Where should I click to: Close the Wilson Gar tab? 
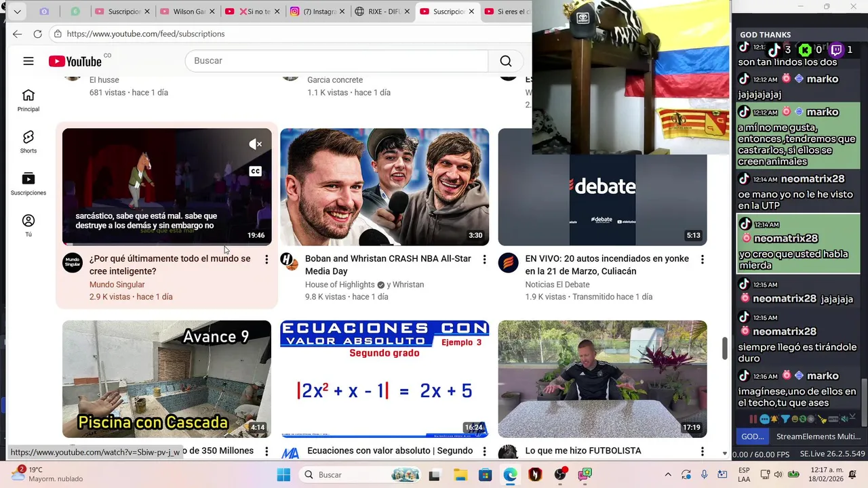(x=212, y=12)
